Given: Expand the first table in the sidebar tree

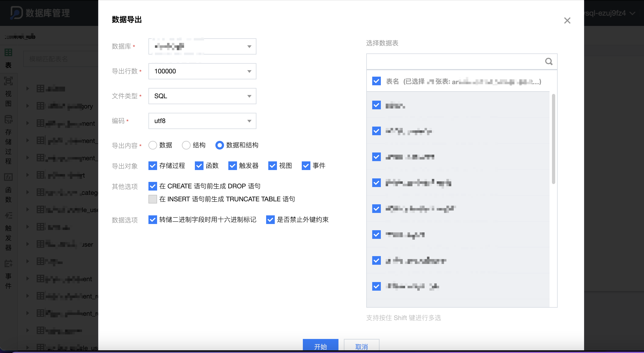Looking at the screenshot, I should click(x=27, y=88).
